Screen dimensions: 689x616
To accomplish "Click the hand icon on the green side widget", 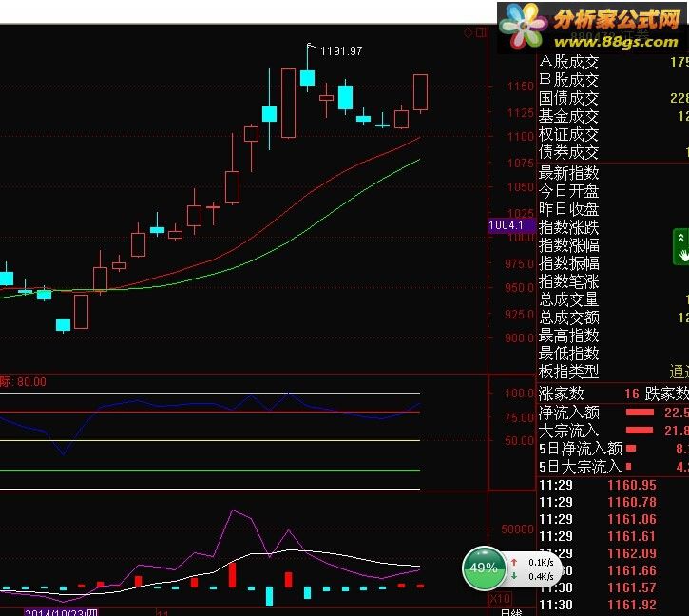I will (x=683, y=255).
